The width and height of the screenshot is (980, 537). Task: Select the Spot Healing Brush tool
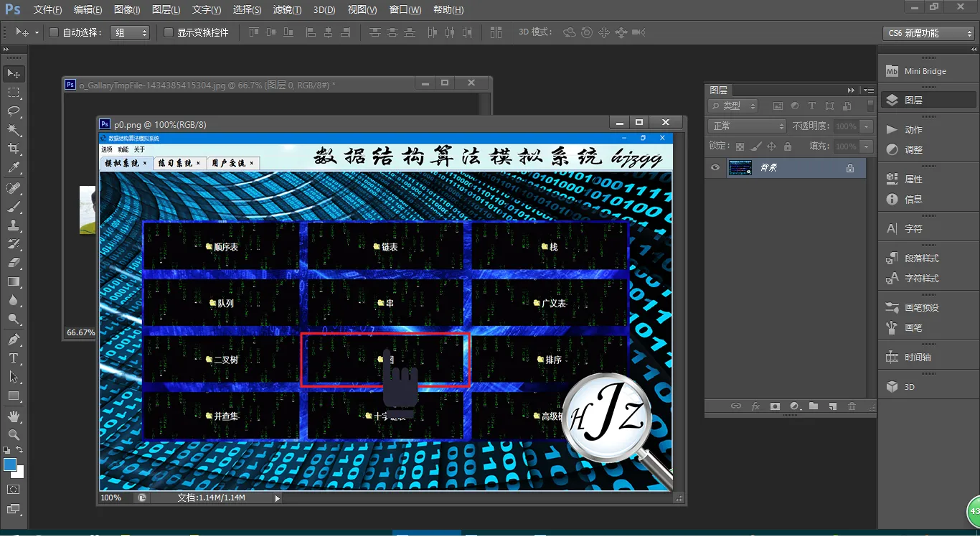tap(14, 188)
